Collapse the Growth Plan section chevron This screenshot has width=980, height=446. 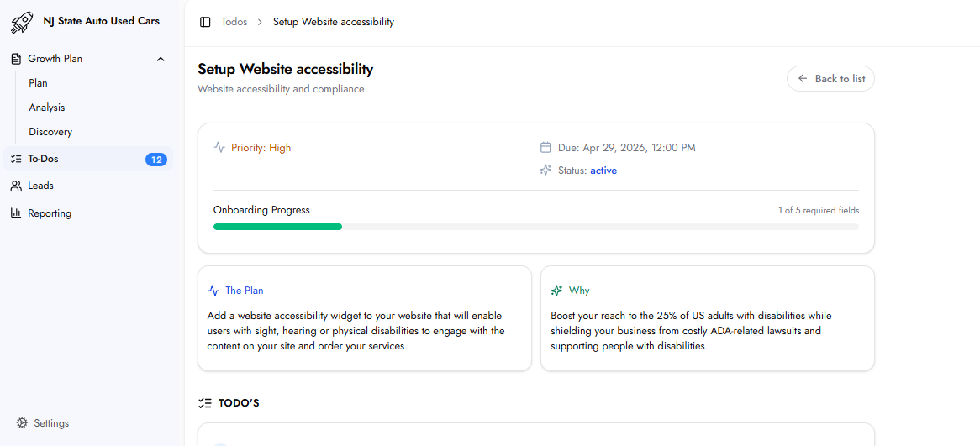(x=161, y=59)
